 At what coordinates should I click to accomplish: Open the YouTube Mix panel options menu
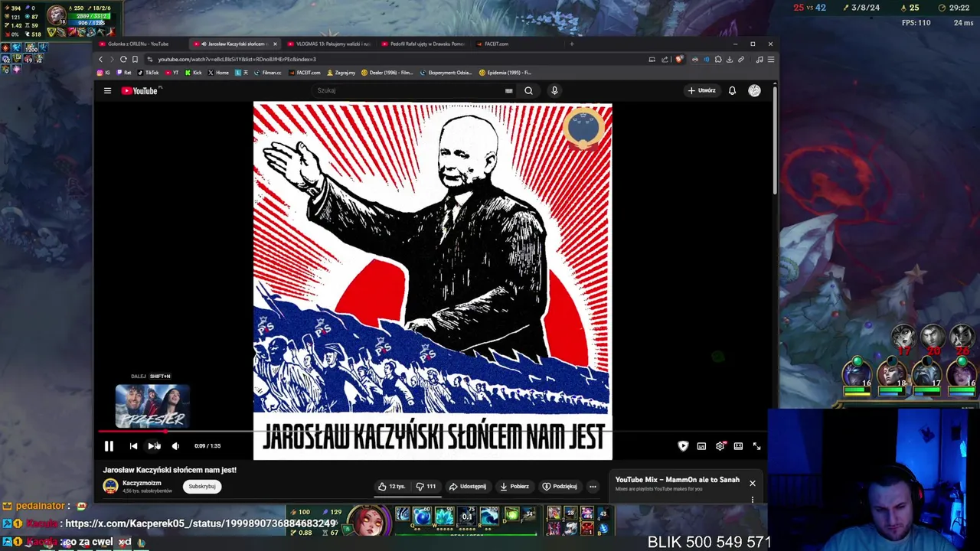[752, 500]
